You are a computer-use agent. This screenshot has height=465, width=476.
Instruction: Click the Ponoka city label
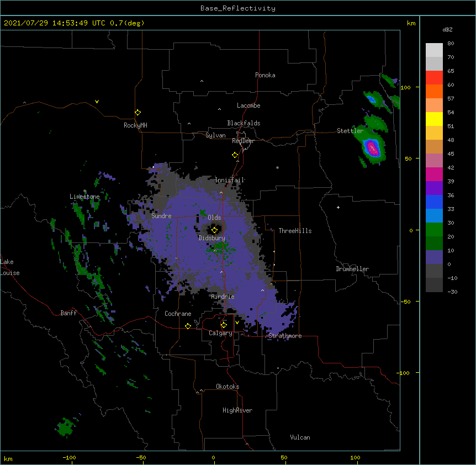[265, 75]
